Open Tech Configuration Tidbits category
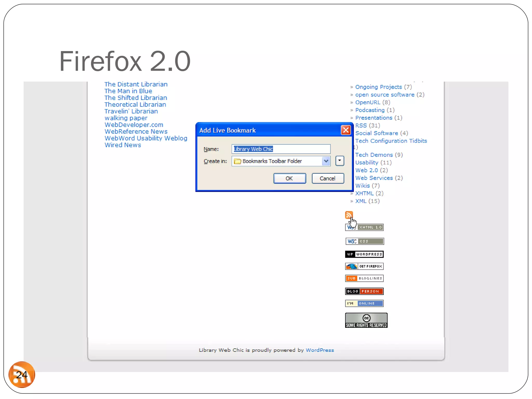Screen dimensions: 532x399 pos(391,141)
